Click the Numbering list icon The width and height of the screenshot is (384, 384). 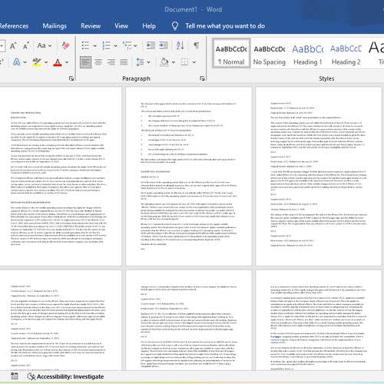[106, 45]
